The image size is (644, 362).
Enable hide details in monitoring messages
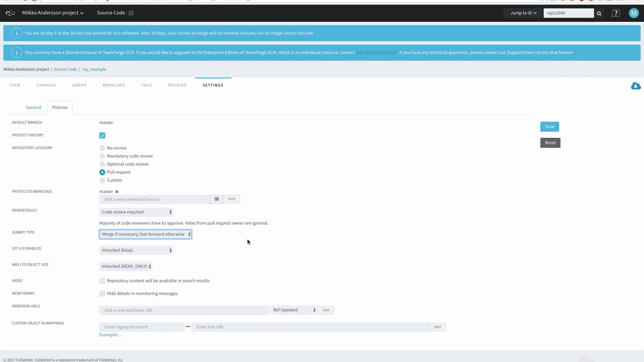coord(102,293)
